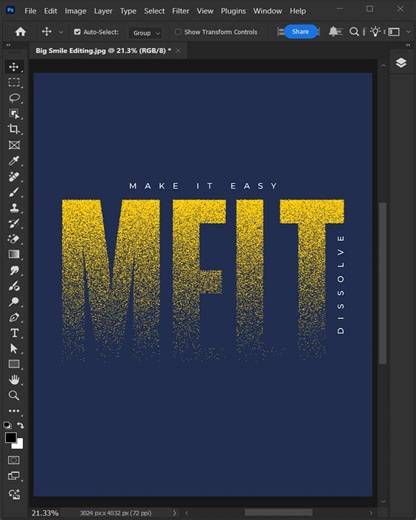This screenshot has height=520, width=416.
Task: Click the 21.33% zoom level field
Action: [x=45, y=513]
